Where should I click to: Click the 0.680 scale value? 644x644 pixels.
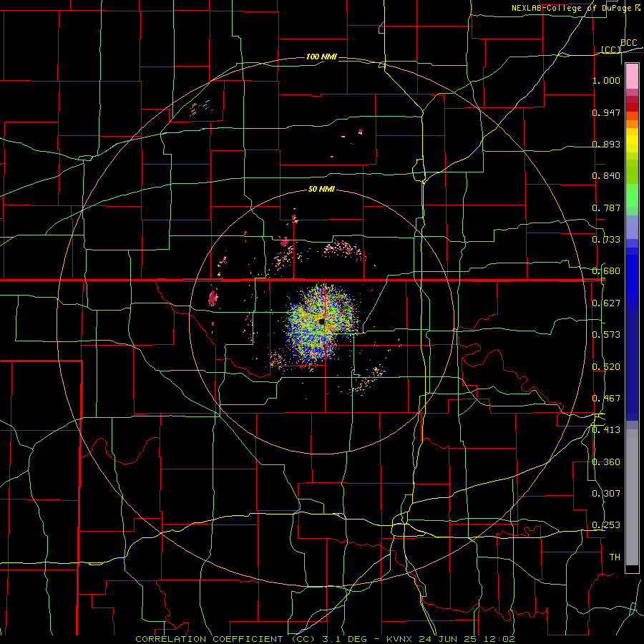(606, 271)
